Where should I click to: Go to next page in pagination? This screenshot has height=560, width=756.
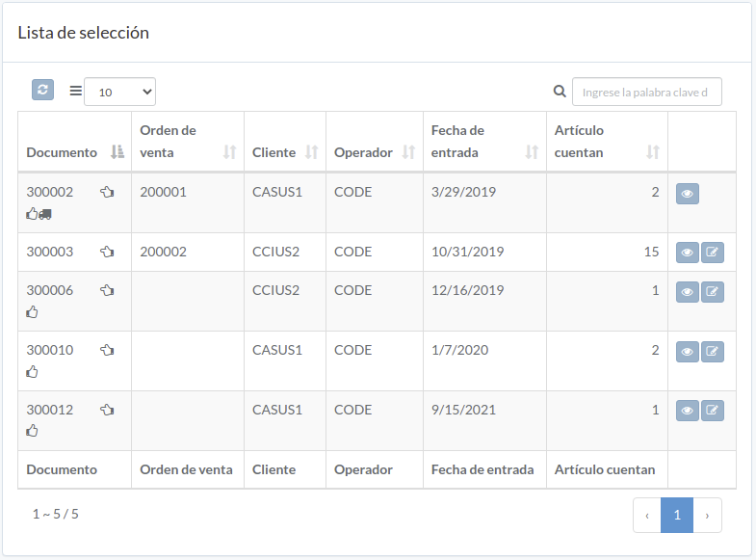tap(707, 515)
